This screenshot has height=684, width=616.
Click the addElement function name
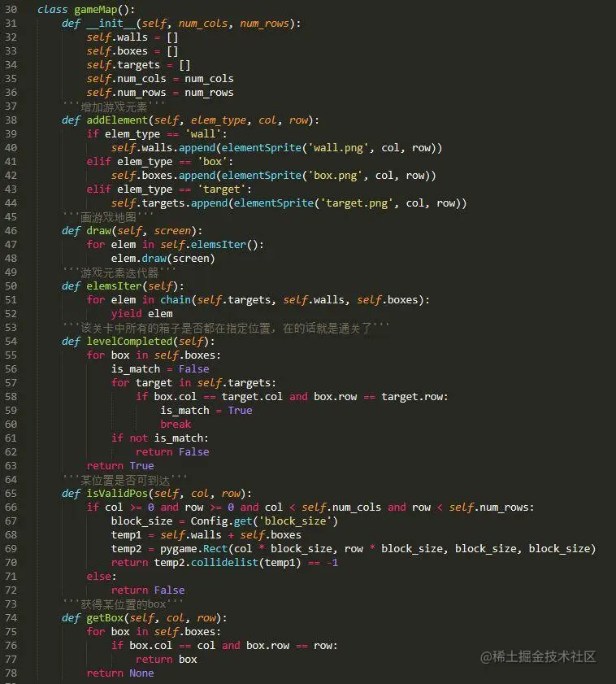(x=117, y=120)
